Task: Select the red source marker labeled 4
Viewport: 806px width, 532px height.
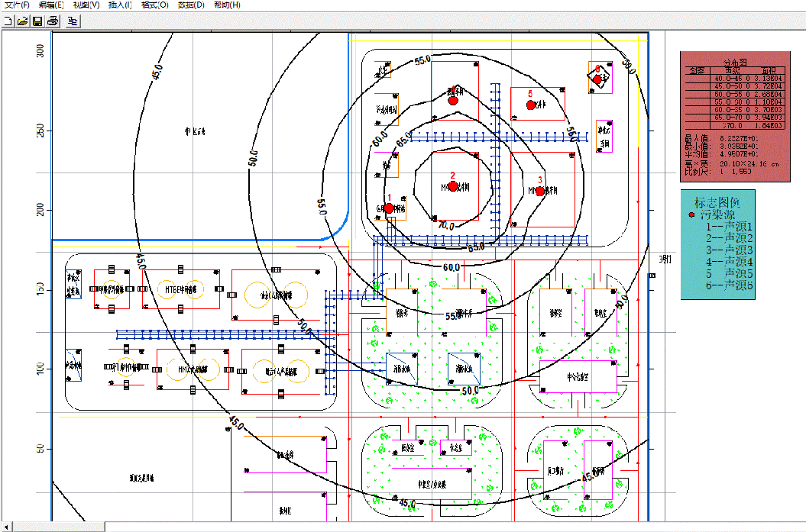Action: [x=453, y=100]
